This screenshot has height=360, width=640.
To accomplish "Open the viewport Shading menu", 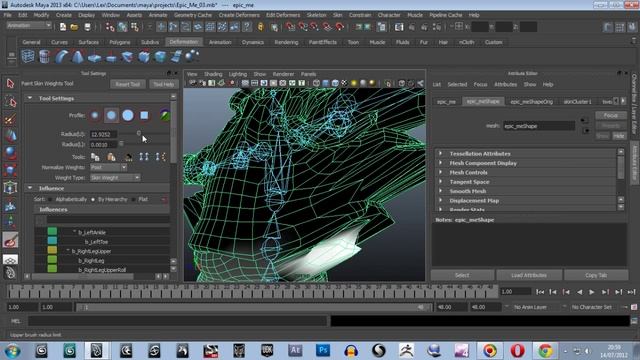I will point(213,74).
